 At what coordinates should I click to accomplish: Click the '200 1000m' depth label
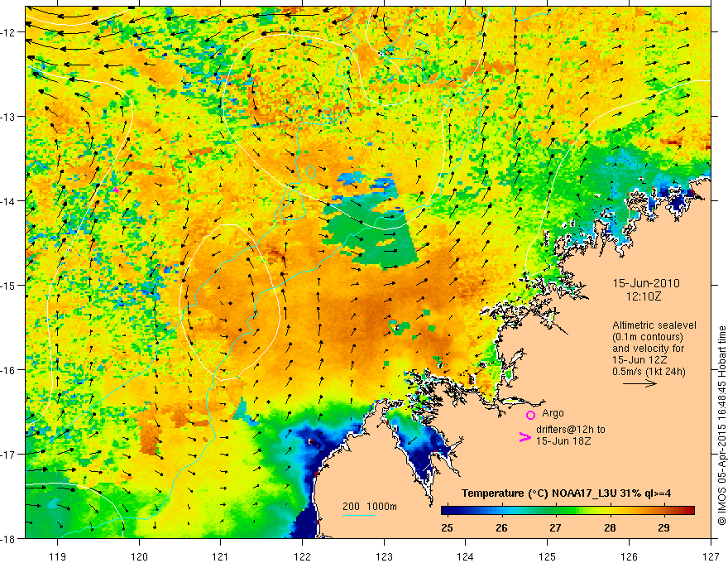click(x=370, y=507)
